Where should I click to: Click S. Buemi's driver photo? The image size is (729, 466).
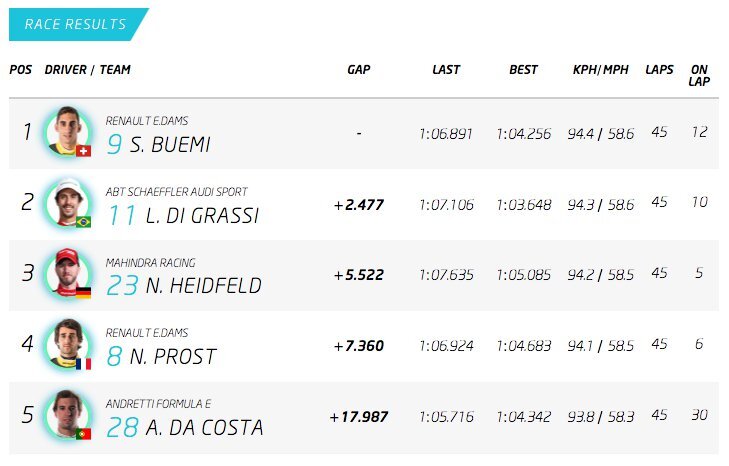[67, 131]
